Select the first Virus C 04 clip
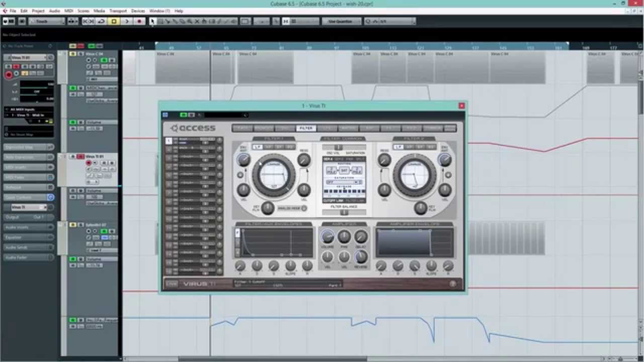Screen dimensions: 644x362 pyautogui.click(x=183, y=67)
